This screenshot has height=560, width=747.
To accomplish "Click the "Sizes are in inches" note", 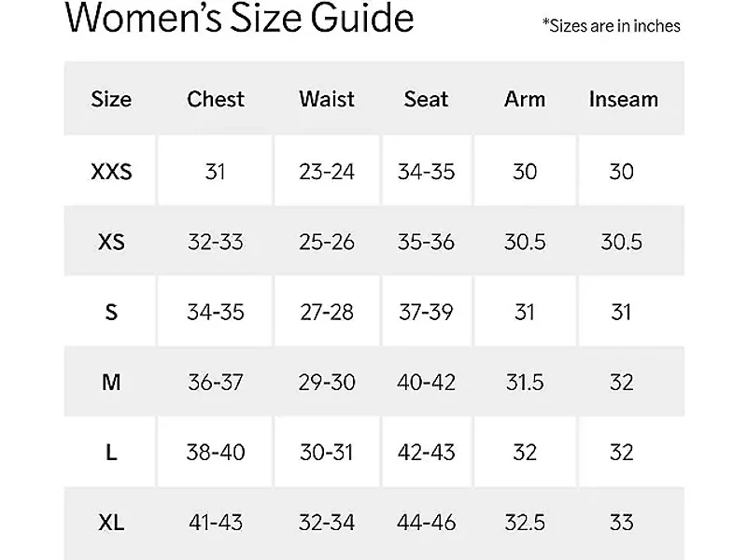I will (x=612, y=26).
